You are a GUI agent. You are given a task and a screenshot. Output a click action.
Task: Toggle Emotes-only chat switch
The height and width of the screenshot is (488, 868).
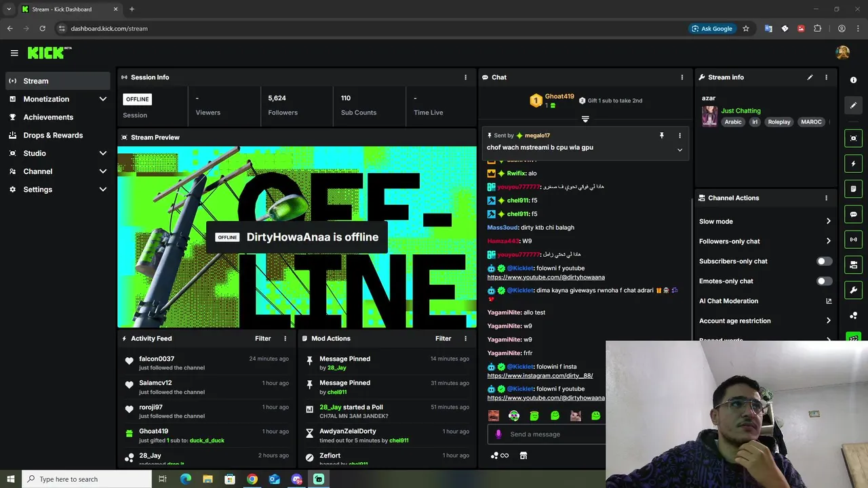pyautogui.click(x=824, y=281)
